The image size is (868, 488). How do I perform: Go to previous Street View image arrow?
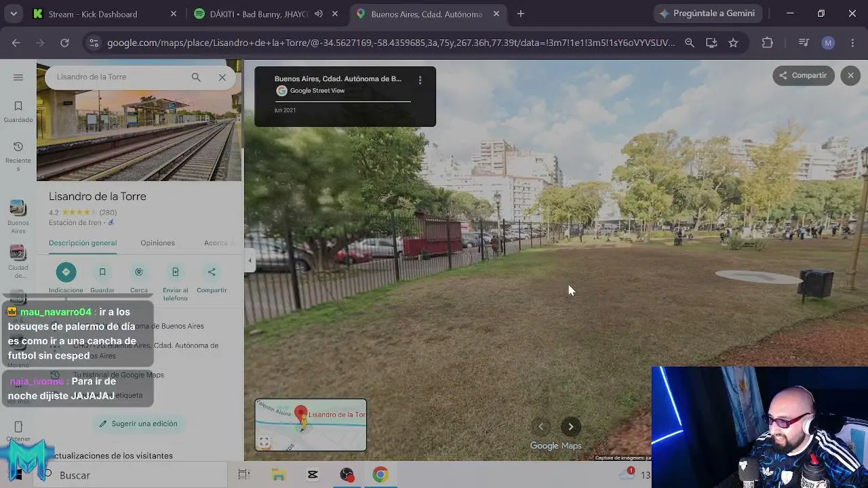coord(540,426)
